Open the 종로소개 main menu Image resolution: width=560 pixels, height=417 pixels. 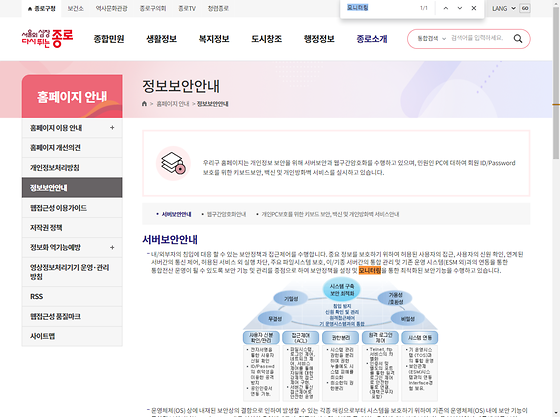pyautogui.click(x=372, y=39)
